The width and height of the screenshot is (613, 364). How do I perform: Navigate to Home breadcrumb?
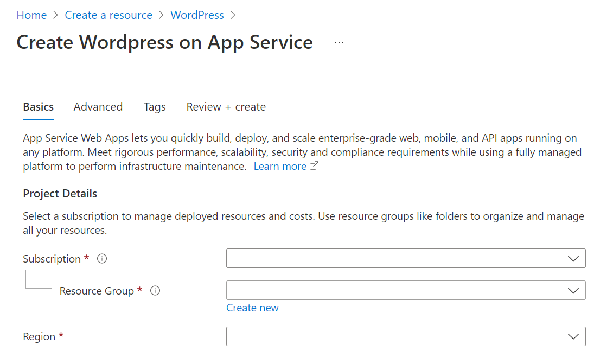point(31,15)
